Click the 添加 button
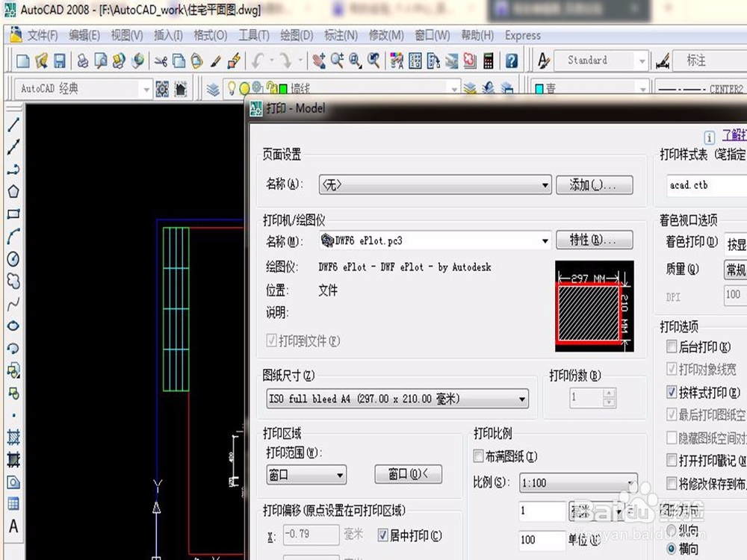The image size is (747, 560). 595,184
